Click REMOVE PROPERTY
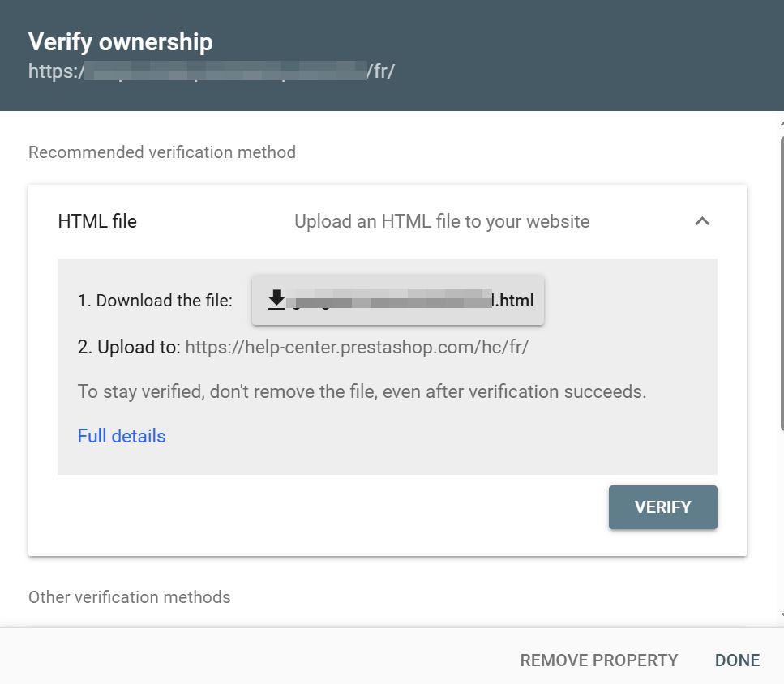This screenshot has width=784, height=684. click(598, 660)
